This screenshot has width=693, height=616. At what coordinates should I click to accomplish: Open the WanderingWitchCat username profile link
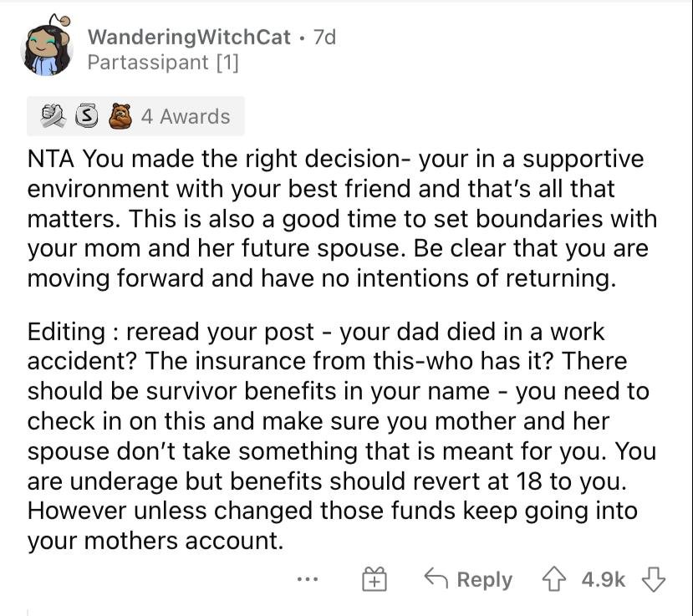pyautogui.click(x=190, y=37)
